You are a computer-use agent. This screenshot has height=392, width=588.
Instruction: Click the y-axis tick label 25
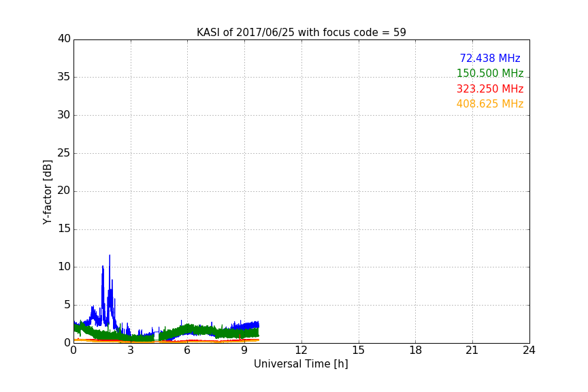coord(64,153)
